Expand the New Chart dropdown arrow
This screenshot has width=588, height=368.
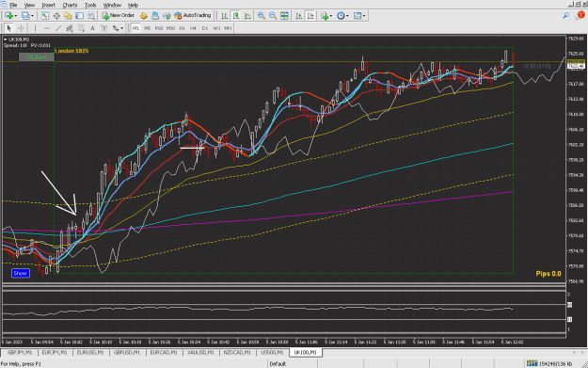tap(15, 16)
